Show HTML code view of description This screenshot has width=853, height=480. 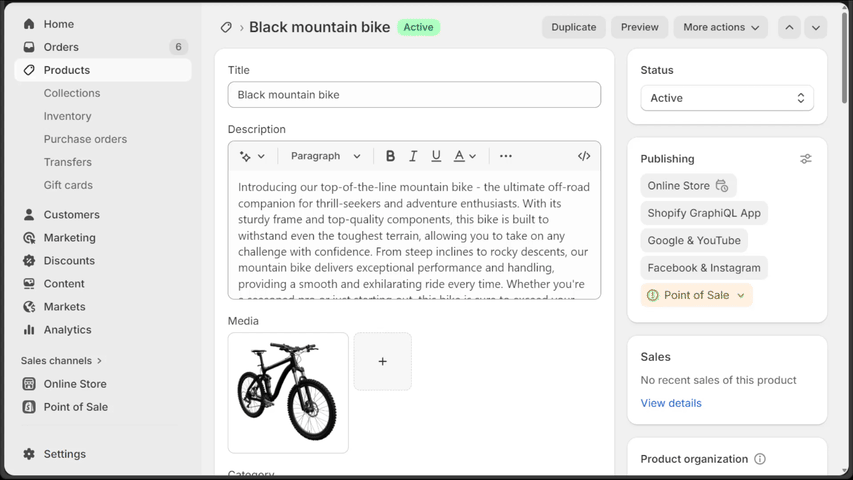click(584, 156)
